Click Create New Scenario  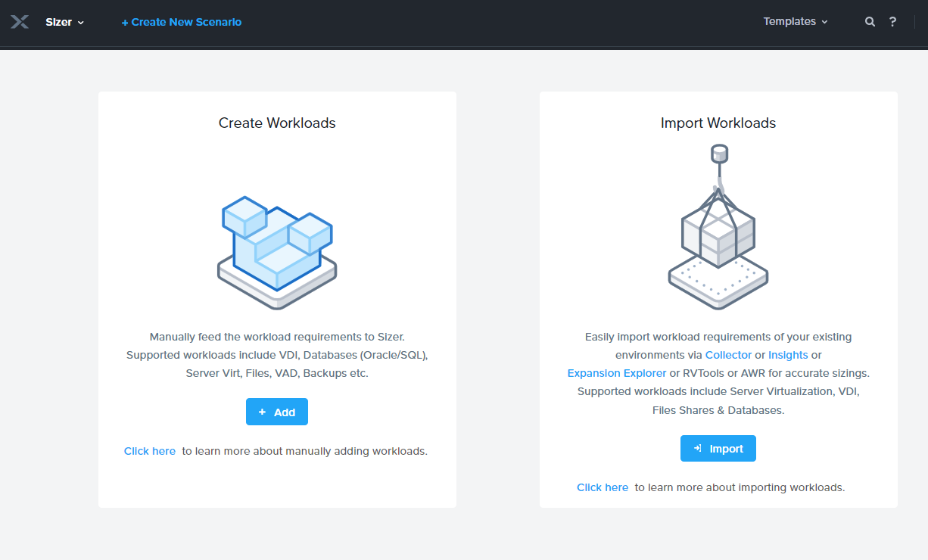(x=182, y=22)
